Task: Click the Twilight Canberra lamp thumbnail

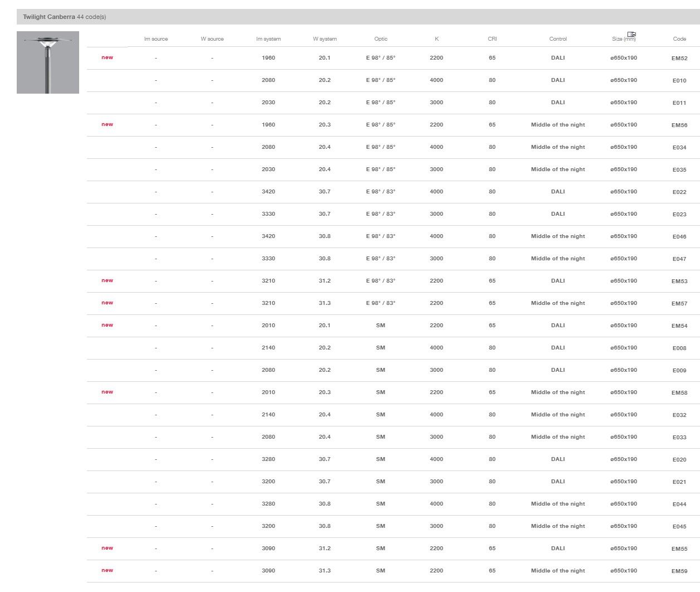Action: coord(48,62)
